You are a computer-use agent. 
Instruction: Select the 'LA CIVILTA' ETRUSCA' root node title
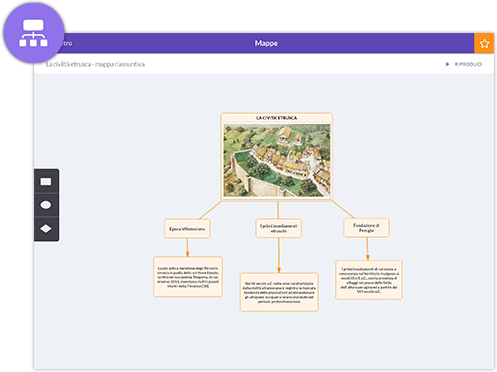tap(276, 118)
